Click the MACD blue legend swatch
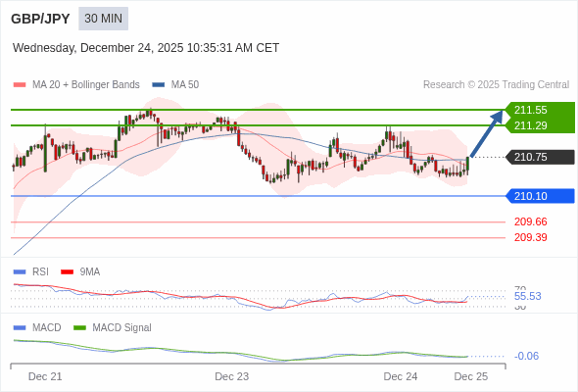Viewport: 578px width, 392px height. point(20,328)
